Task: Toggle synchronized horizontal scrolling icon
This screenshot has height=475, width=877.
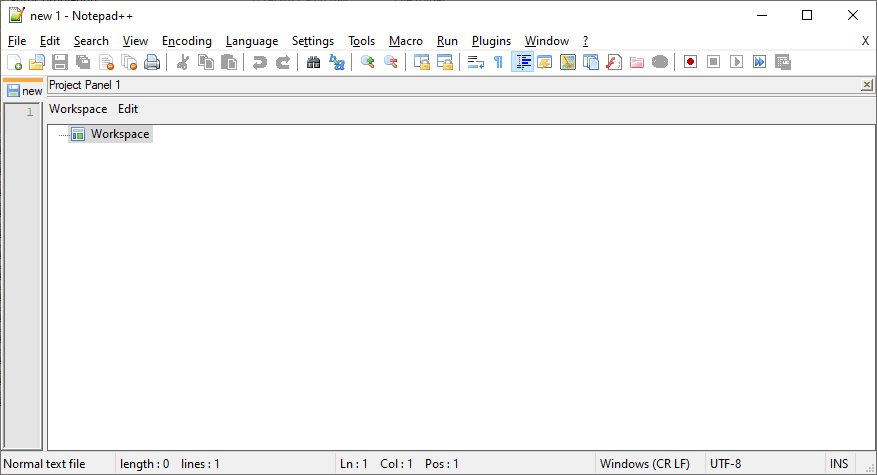Action: tap(445, 62)
